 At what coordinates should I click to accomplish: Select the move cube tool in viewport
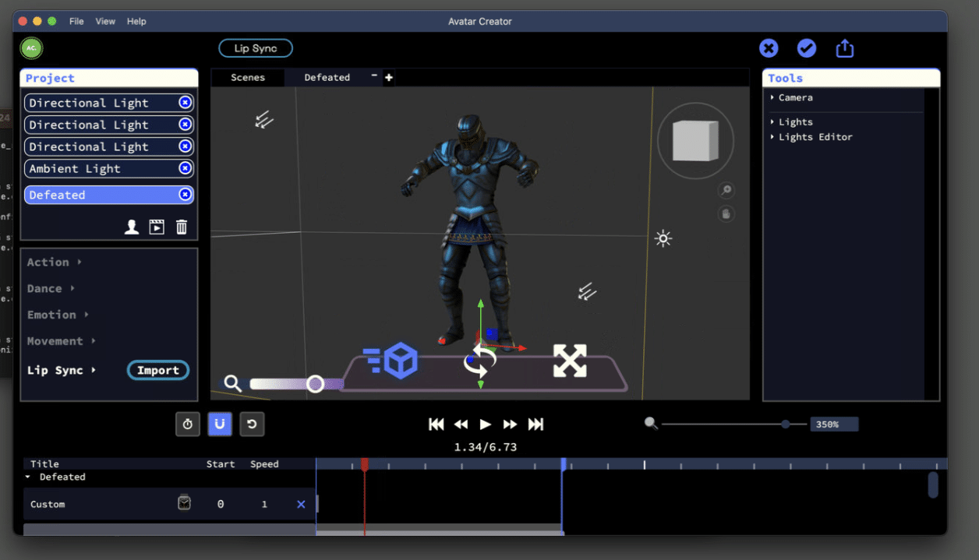tap(391, 361)
